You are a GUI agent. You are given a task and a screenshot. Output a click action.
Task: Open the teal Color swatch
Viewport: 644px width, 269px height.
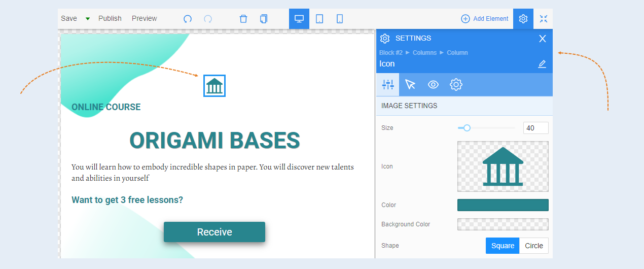503,205
